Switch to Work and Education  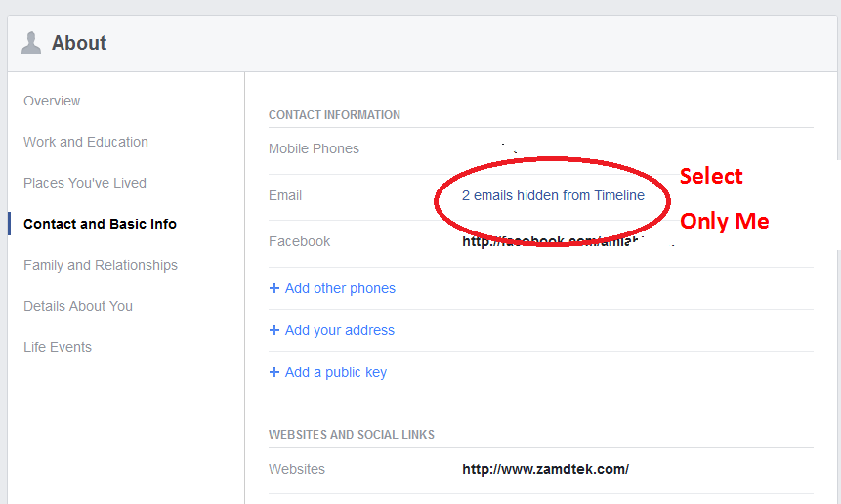click(86, 142)
